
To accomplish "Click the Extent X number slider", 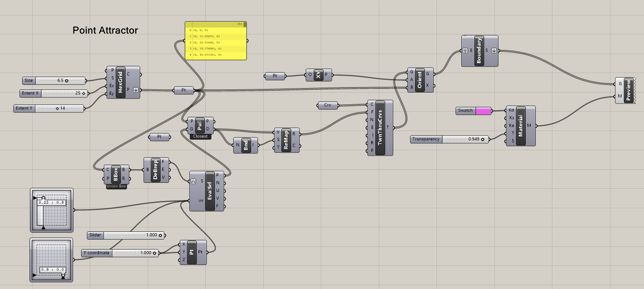I will pyautogui.click(x=62, y=93).
